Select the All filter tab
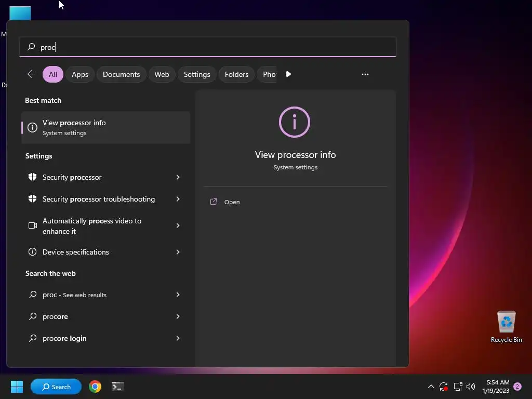Screen dimensions: 532x399 (53, 74)
